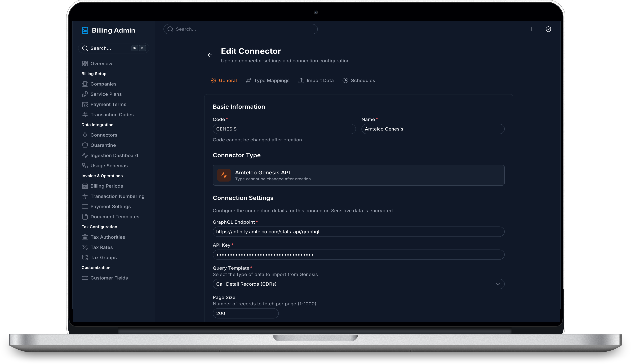Screen dimensions: 631x364
Task: Click the back arrow beside Edit Connector
Action: pos(210,55)
